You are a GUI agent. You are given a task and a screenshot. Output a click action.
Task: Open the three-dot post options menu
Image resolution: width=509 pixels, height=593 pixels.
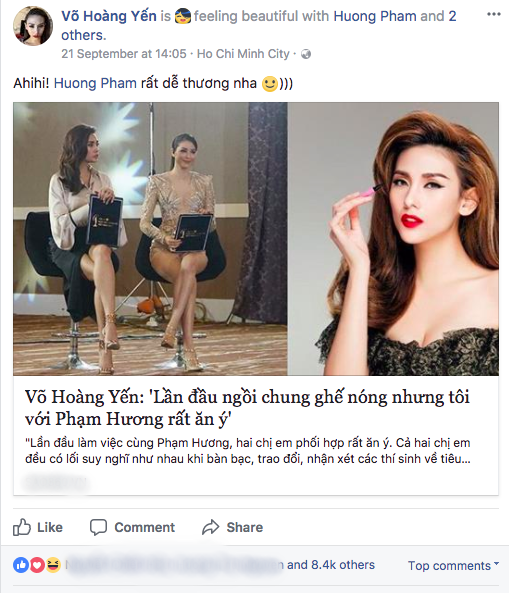click(493, 14)
